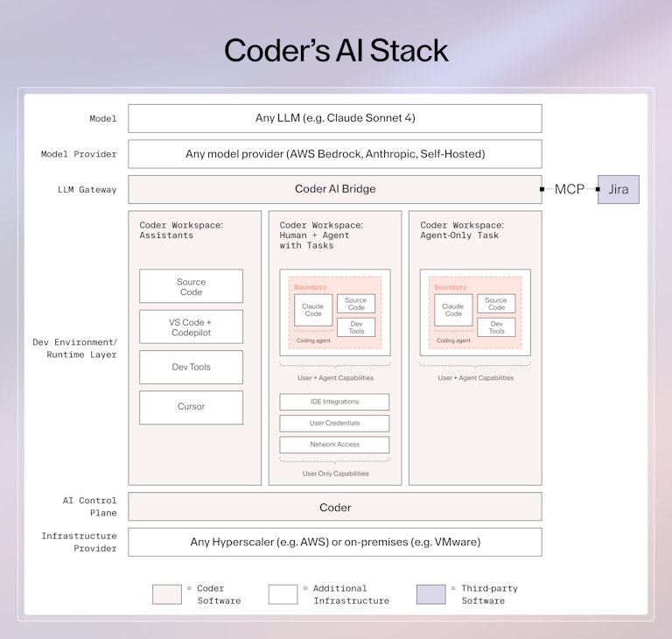The height and width of the screenshot is (639, 672).
Task: Click the purple 'Third-party Software' legend swatch
Action: pos(431,594)
